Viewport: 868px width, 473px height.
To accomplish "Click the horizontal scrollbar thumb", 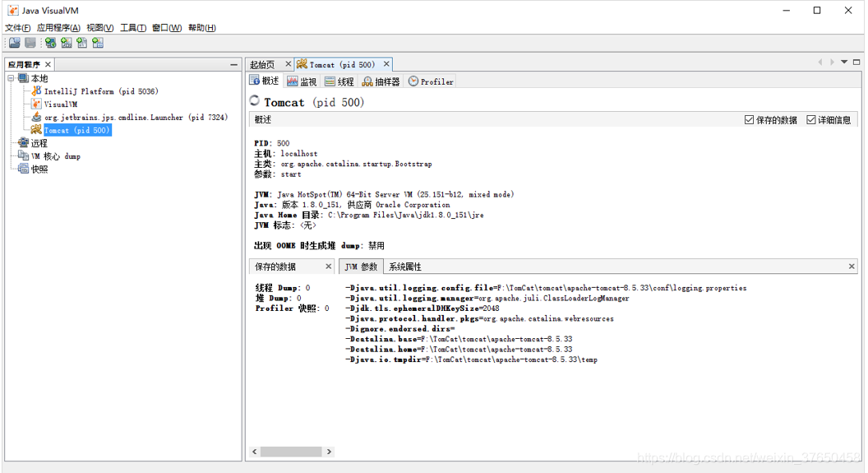I will [291, 452].
